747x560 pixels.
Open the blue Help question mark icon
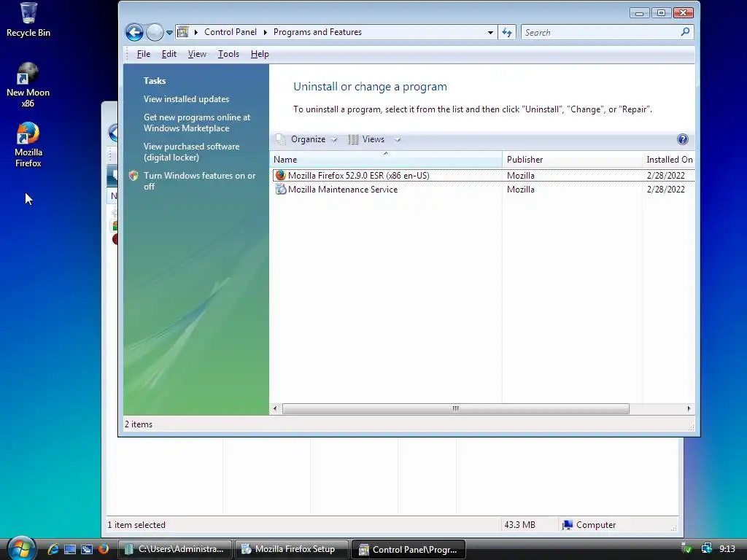pyautogui.click(x=682, y=139)
